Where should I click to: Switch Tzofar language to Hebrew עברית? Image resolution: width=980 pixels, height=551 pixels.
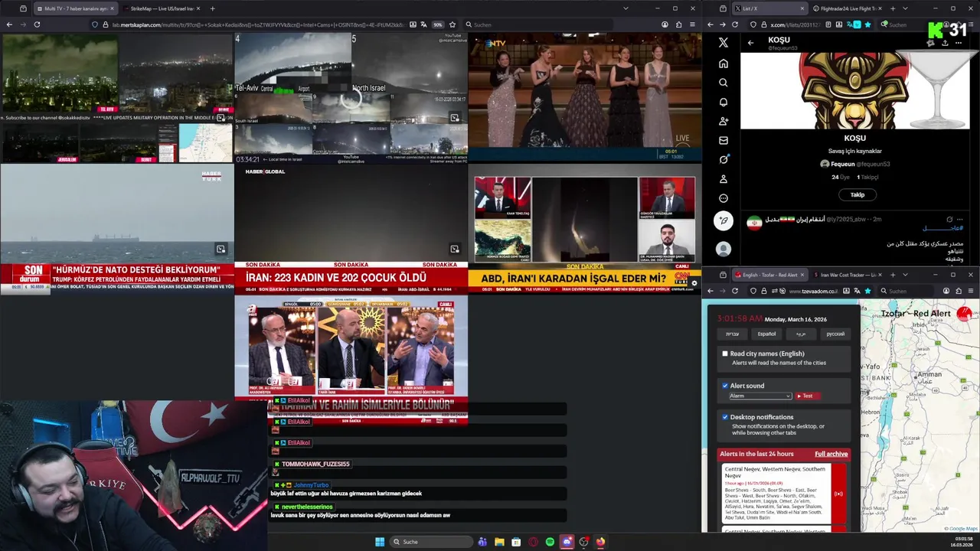click(x=732, y=334)
